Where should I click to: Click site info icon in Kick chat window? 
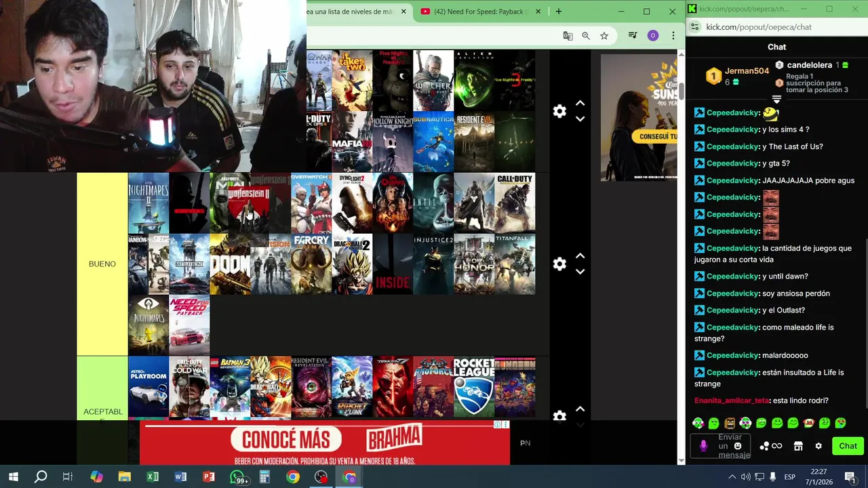pyautogui.click(x=694, y=27)
